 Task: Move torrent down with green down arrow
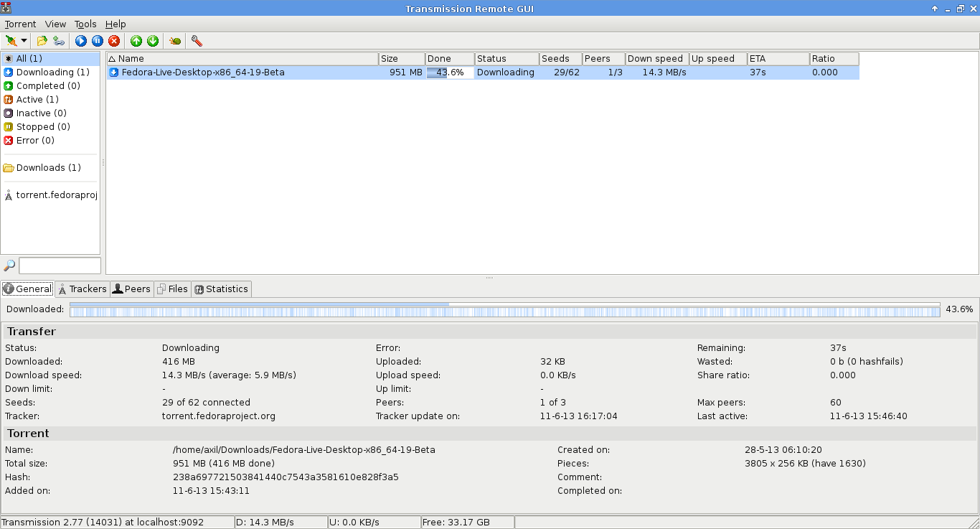pos(153,41)
